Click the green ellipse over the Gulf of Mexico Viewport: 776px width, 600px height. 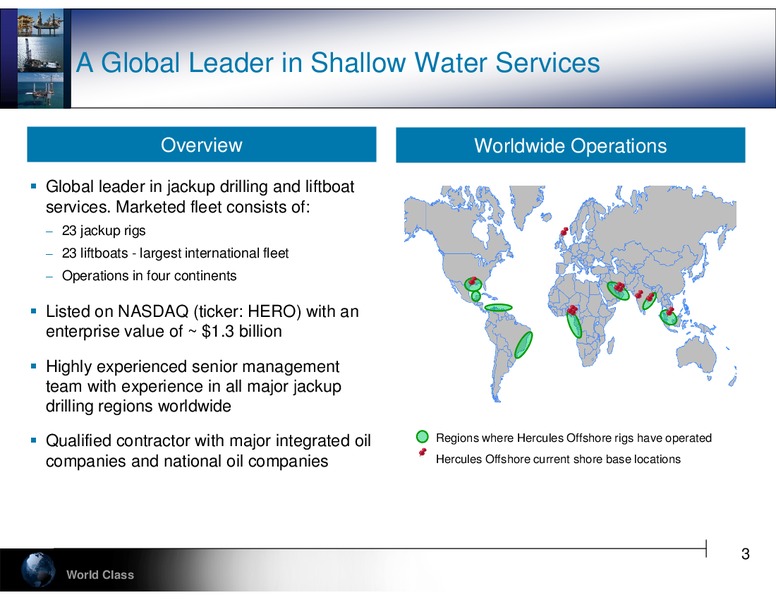point(473,284)
